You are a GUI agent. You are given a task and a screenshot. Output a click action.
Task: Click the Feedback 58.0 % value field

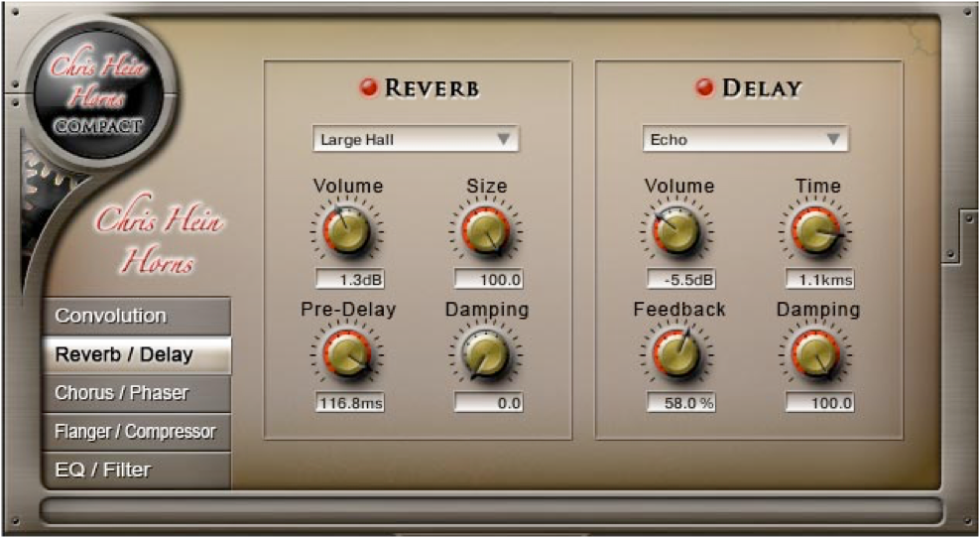pos(681,403)
